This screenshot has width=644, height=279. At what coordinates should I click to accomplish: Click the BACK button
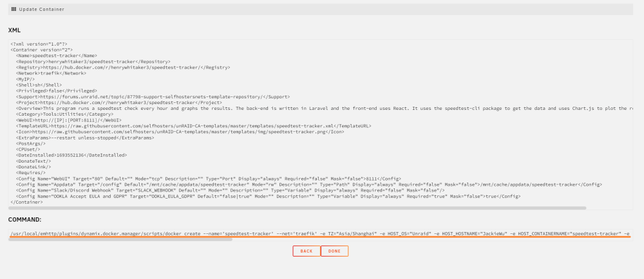pos(307,251)
